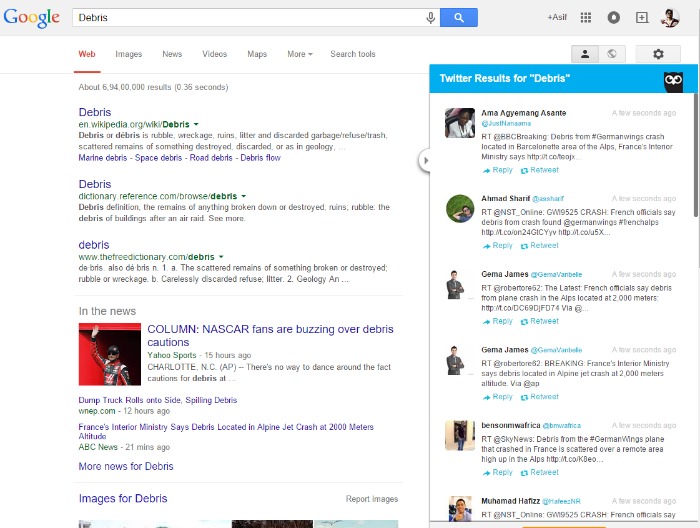Reply to bensonmwafrica's tweet
This screenshot has width=700, height=528.
[498, 472]
